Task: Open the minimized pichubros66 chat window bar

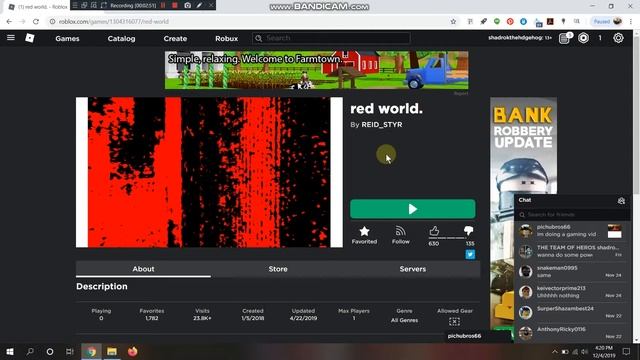Action: pos(478,336)
